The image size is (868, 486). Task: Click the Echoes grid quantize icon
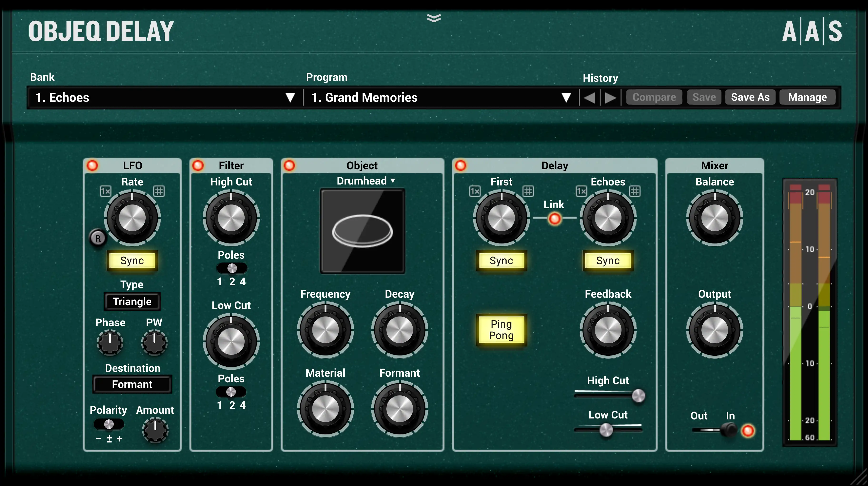click(635, 191)
